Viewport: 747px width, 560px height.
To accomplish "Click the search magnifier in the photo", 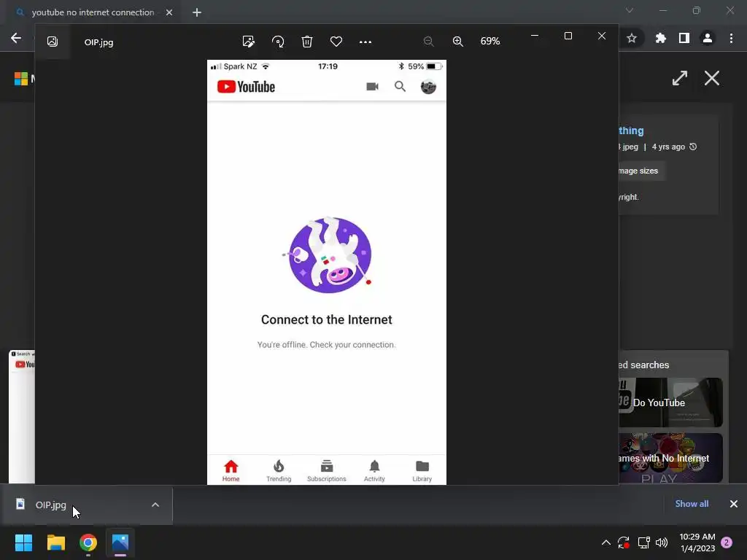I will click(400, 86).
